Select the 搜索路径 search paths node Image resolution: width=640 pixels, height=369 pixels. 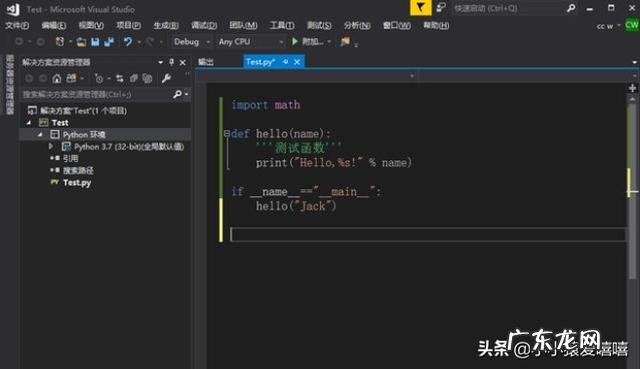pyautogui.click(x=78, y=171)
